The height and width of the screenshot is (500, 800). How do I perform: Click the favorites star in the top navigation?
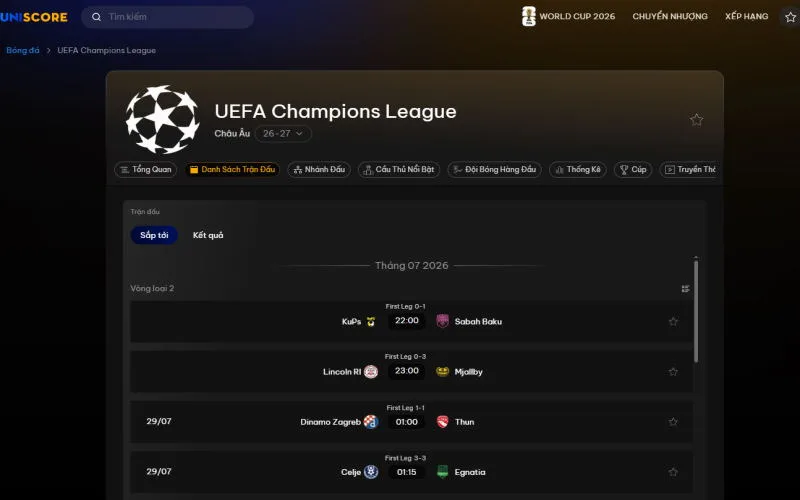790,17
